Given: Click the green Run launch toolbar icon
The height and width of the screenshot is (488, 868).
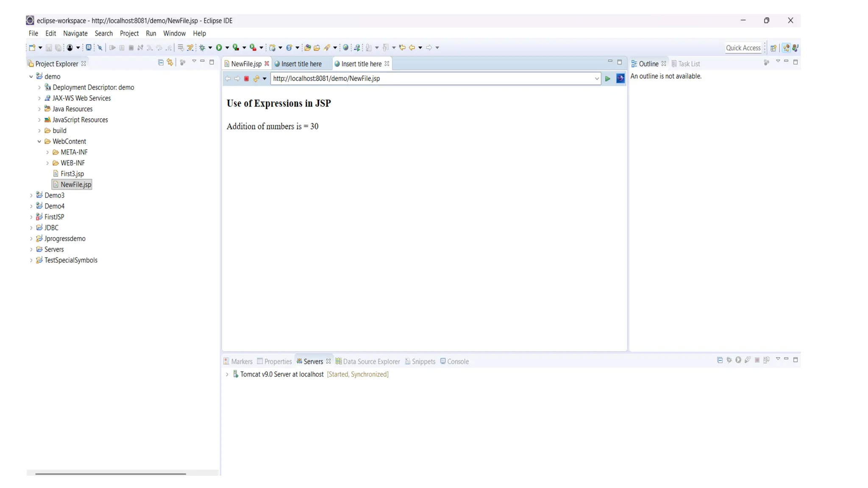Looking at the screenshot, I should [219, 48].
